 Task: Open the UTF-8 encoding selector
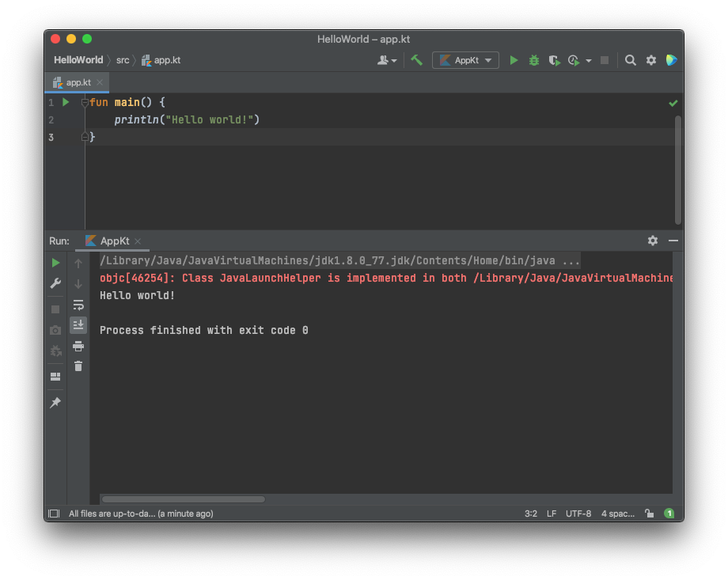(578, 514)
